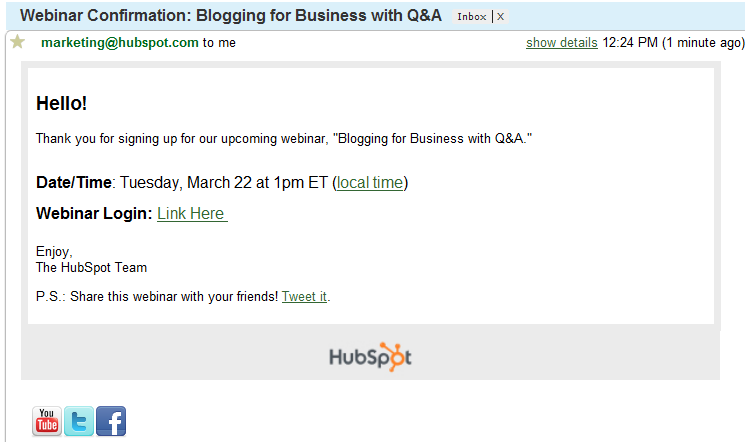Click the Twitter bird icon
The width and height of the screenshot is (745, 442).
[79, 421]
